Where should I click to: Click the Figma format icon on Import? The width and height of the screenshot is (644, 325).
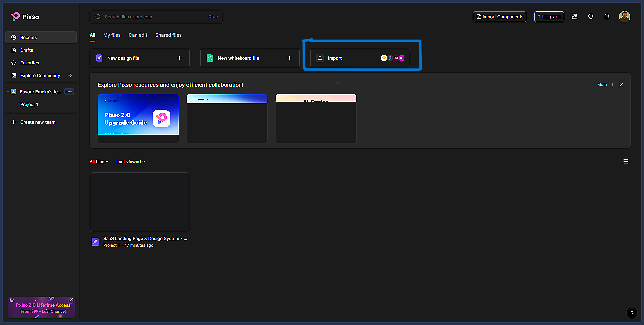click(390, 58)
